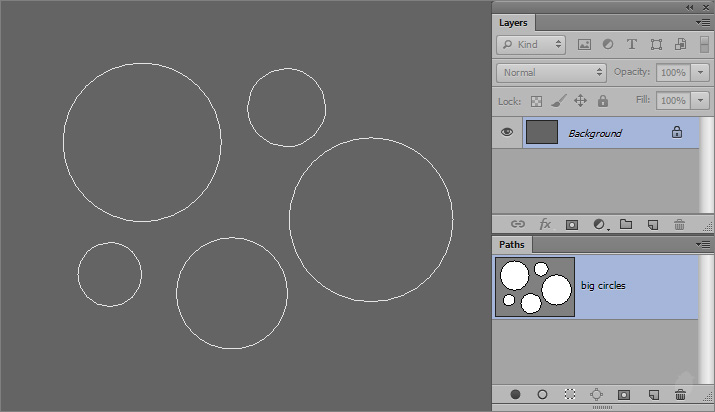This screenshot has width=715, height=412.
Task: Expand the Opacity slider arrow
Action: pos(701,72)
